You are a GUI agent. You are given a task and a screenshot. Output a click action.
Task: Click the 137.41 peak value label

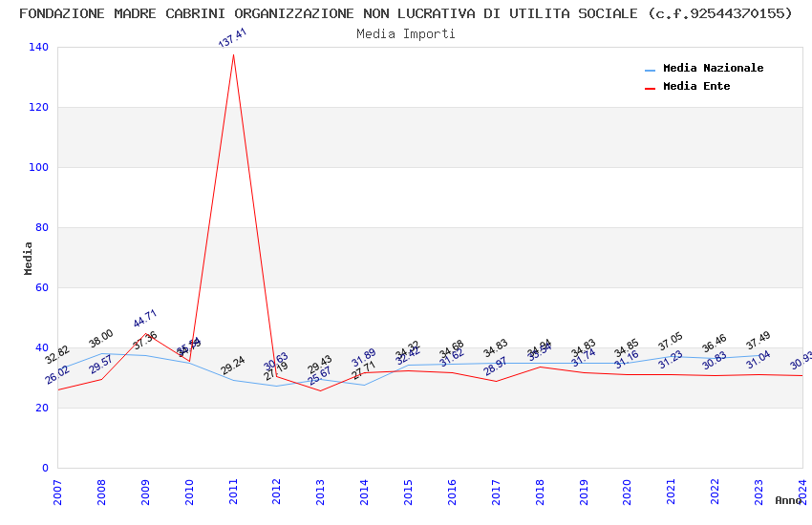pyautogui.click(x=232, y=38)
